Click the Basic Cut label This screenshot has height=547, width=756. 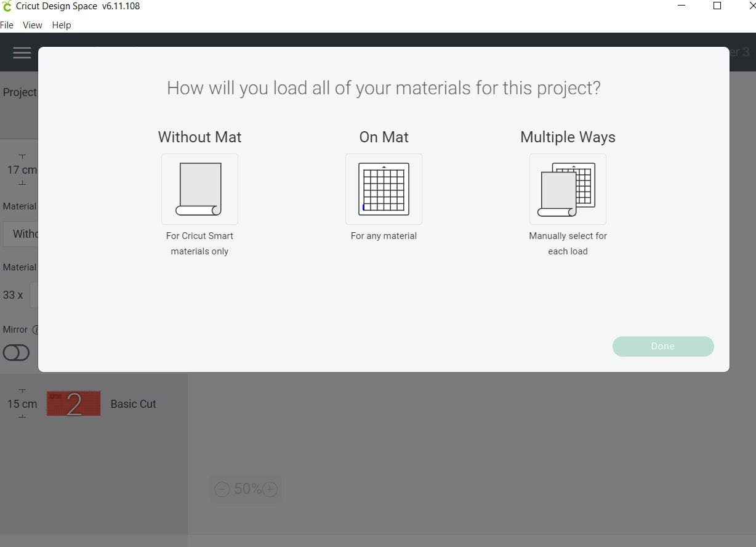[x=134, y=404]
